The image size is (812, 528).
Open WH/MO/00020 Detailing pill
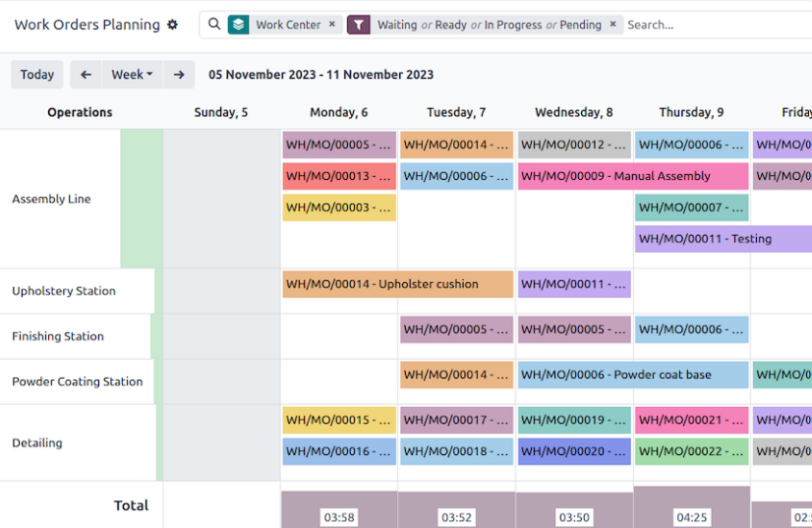click(574, 451)
